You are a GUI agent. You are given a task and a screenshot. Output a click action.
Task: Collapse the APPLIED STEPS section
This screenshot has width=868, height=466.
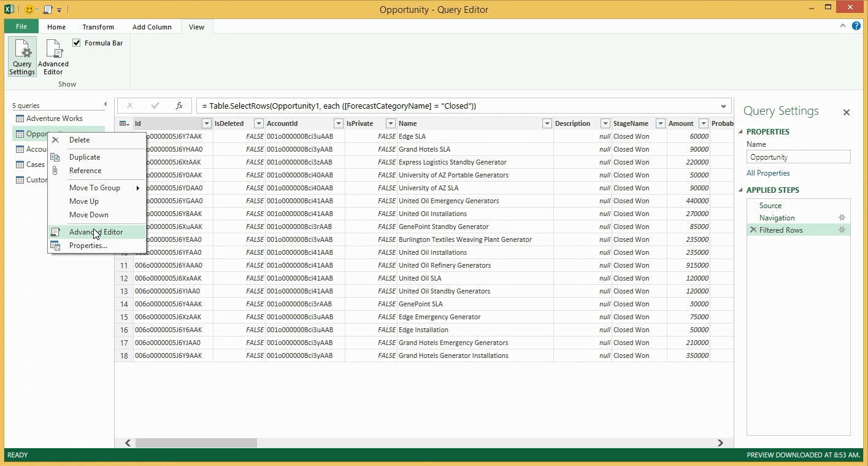point(740,190)
